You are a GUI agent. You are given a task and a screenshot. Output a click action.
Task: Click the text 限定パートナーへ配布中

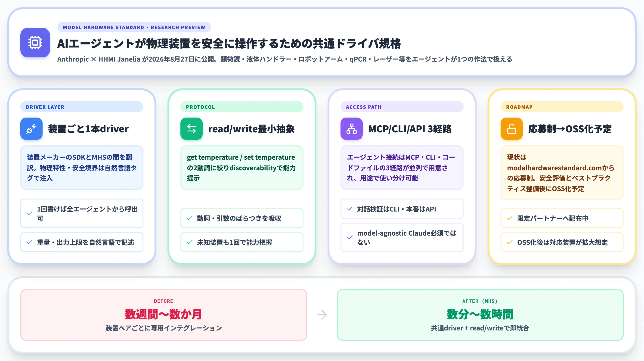click(x=552, y=218)
